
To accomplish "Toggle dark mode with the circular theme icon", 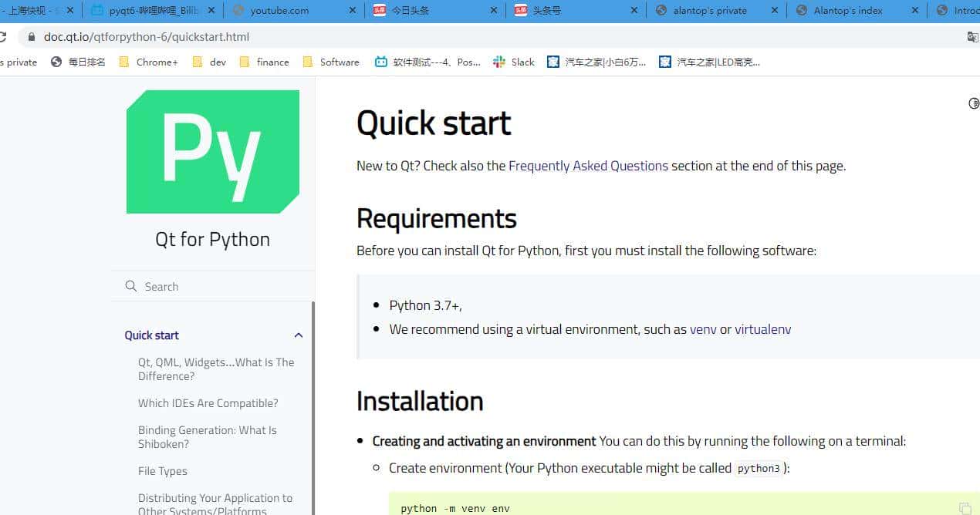I will click(x=974, y=103).
